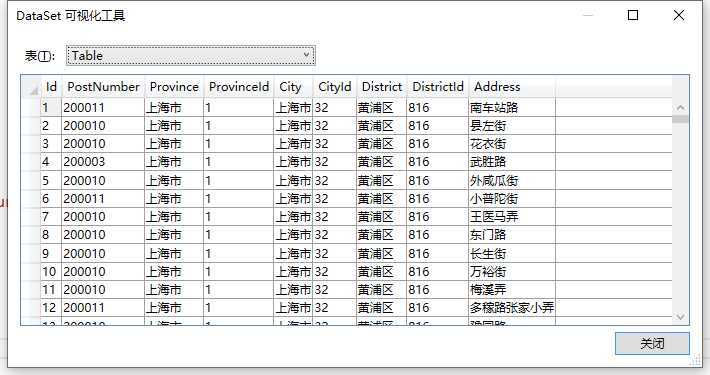710x375 pixels.
Task: Click the select-all corner cell of grid
Action: [31, 87]
